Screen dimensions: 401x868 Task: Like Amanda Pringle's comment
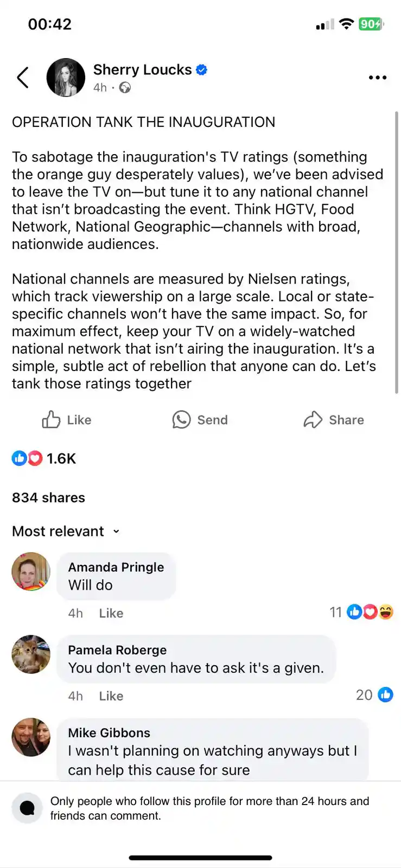[111, 613]
